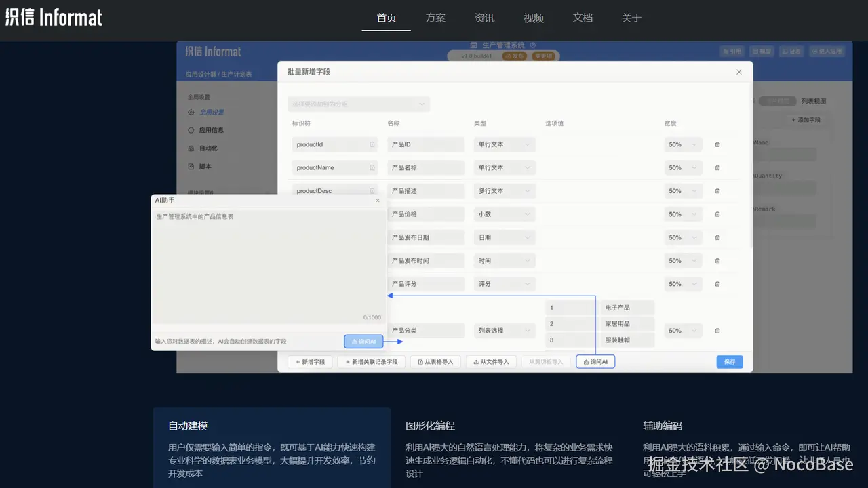Click 进入应用 in the top-right toolbar

(827, 51)
